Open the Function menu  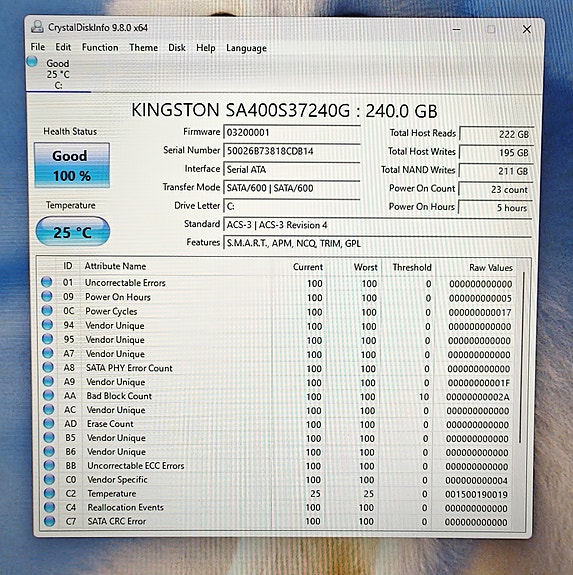[100, 48]
